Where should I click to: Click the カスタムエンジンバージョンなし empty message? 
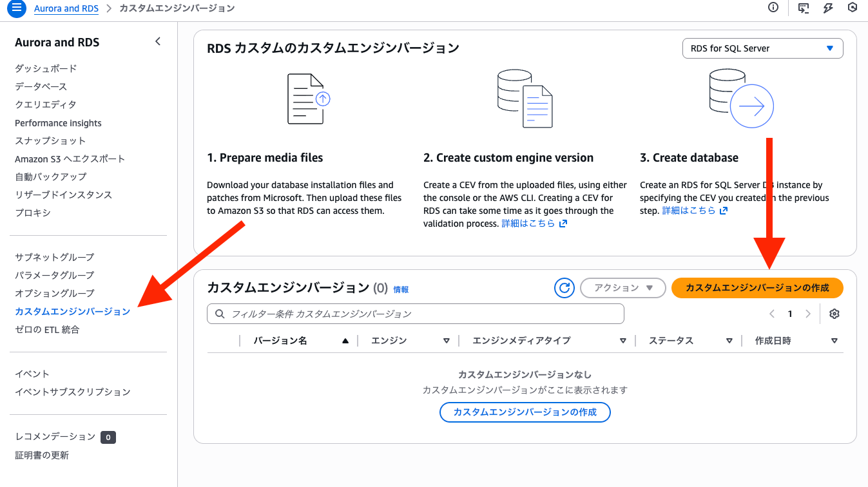pyautogui.click(x=525, y=374)
